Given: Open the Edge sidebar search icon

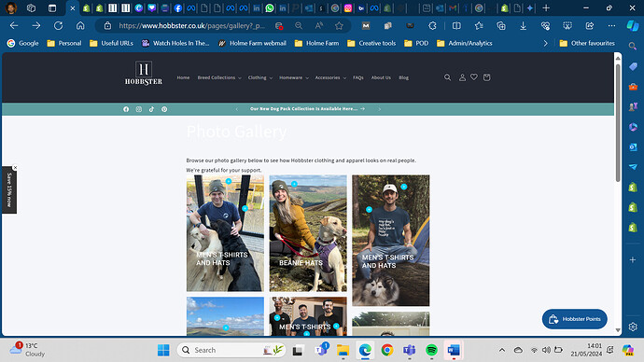Looking at the screenshot, I should [x=633, y=46].
